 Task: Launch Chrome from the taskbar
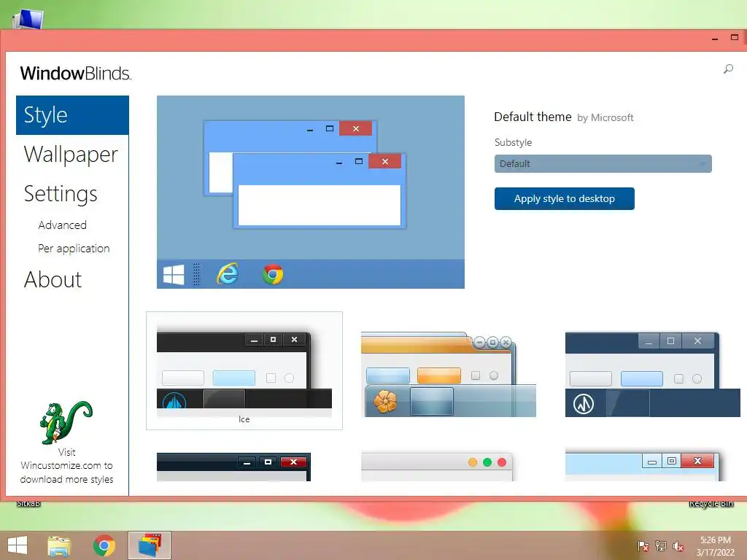pyautogui.click(x=104, y=545)
